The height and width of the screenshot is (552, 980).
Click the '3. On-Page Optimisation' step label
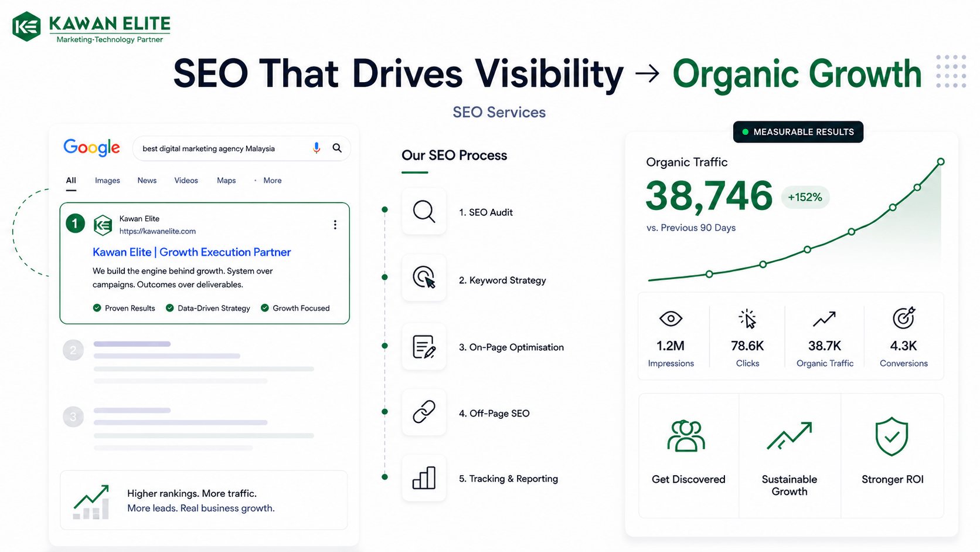(511, 347)
